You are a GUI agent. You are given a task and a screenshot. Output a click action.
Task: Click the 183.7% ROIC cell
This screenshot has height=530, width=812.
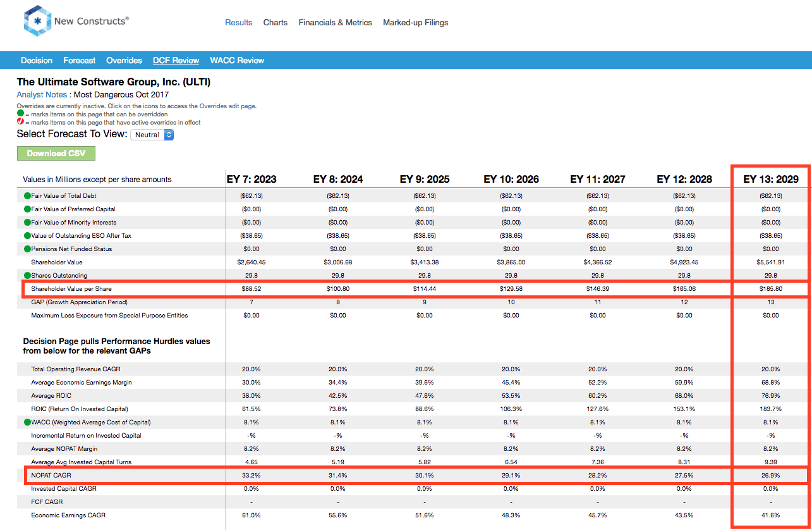point(770,409)
